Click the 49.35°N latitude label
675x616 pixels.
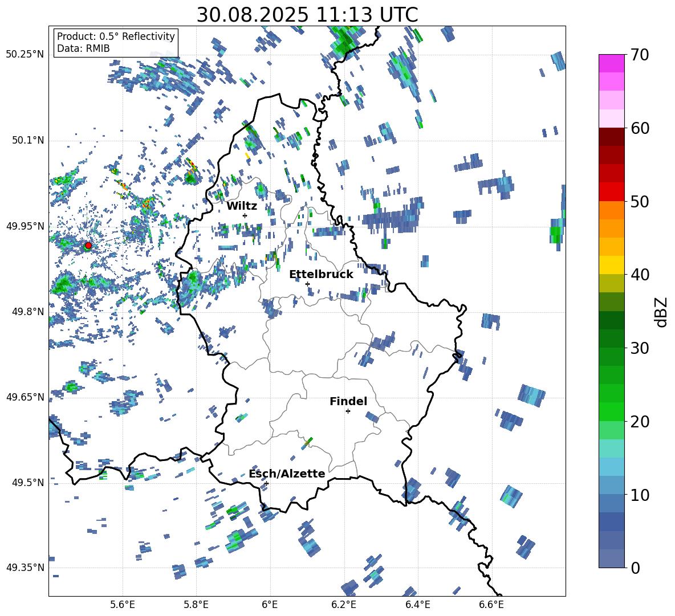click(x=25, y=568)
